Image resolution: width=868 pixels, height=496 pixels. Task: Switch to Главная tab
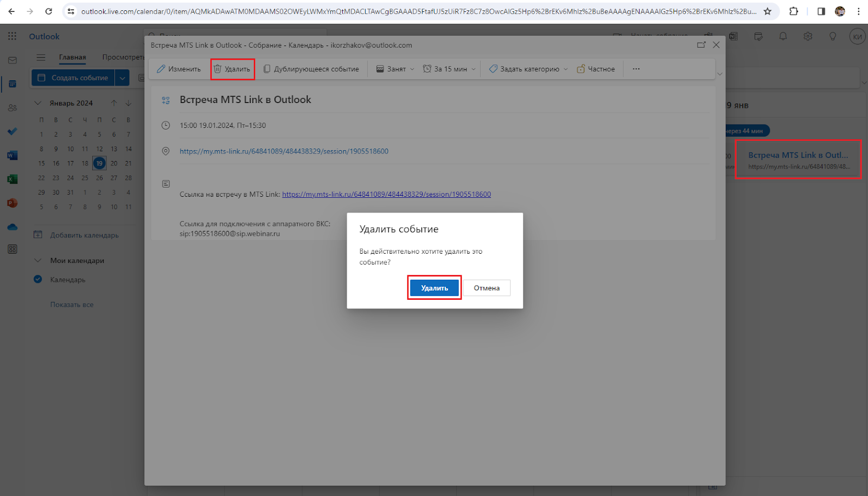click(x=73, y=57)
